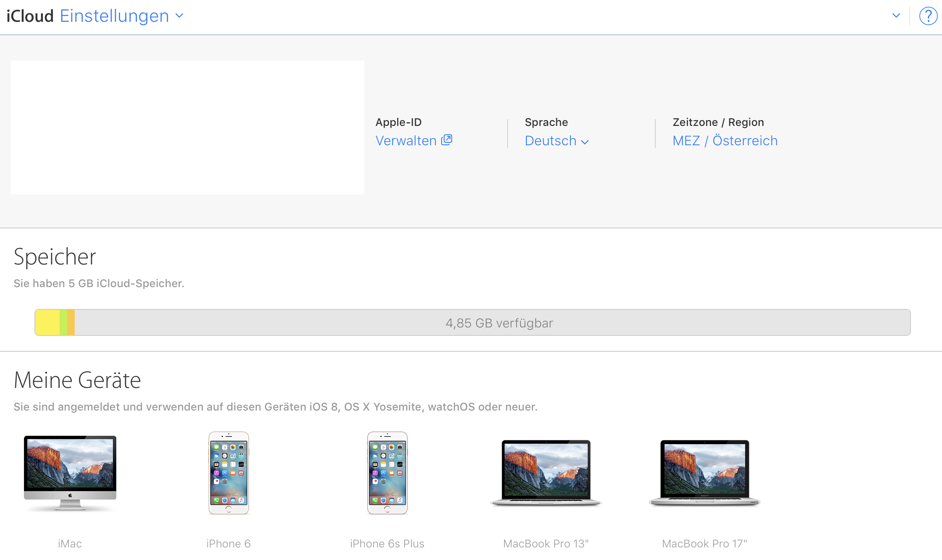The height and width of the screenshot is (560, 942).
Task: Click the 4,85 GB verfügbar bar
Action: (499, 323)
